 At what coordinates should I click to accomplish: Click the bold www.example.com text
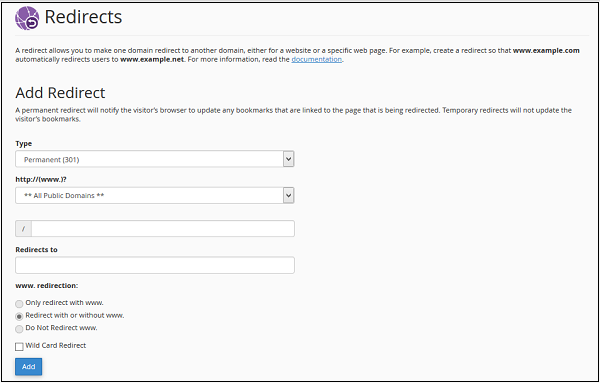point(546,51)
